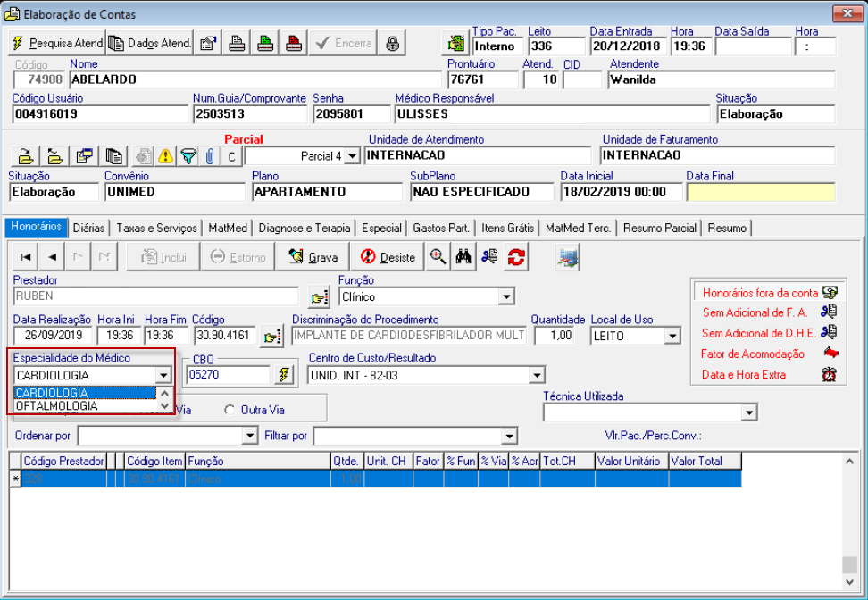Open the Gastos Part. tab
This screenshot has height=600, width=868.
click(x=441, y=228)
